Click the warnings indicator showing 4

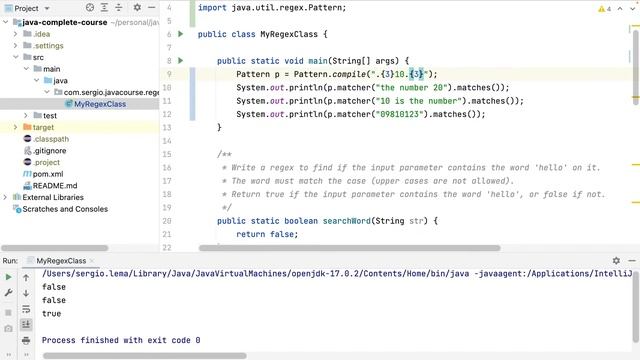click(x=604, y=9)
